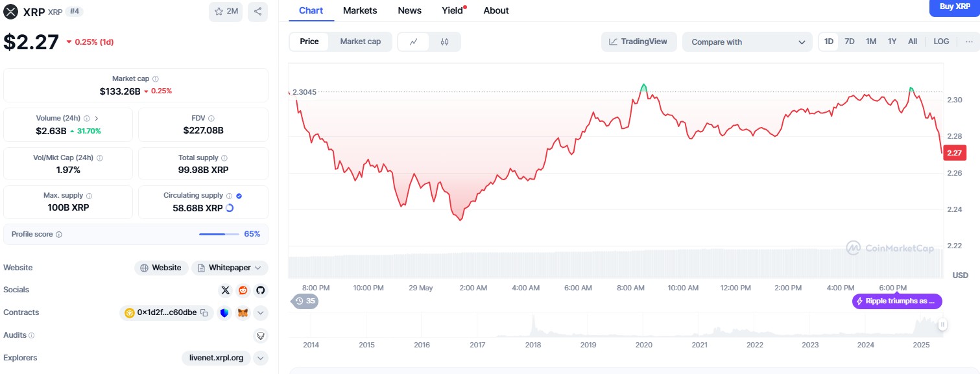Open the Reddit social link

(243, 290)
